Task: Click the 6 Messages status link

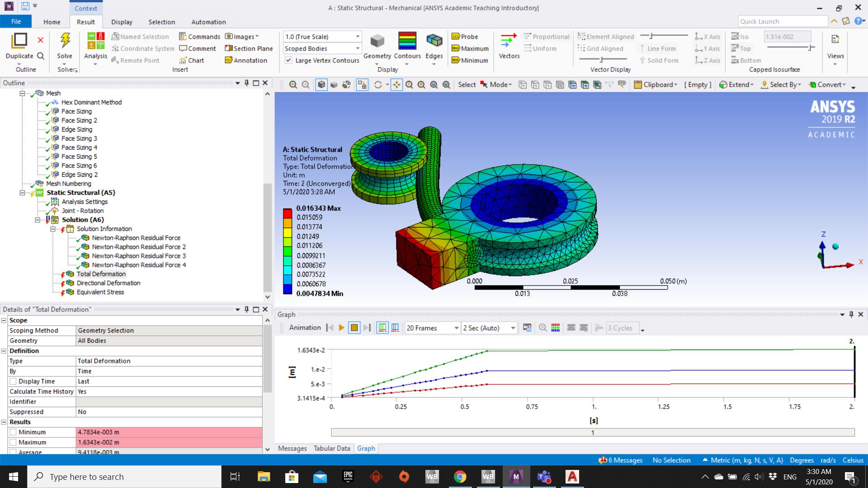Action: [620, 460]
